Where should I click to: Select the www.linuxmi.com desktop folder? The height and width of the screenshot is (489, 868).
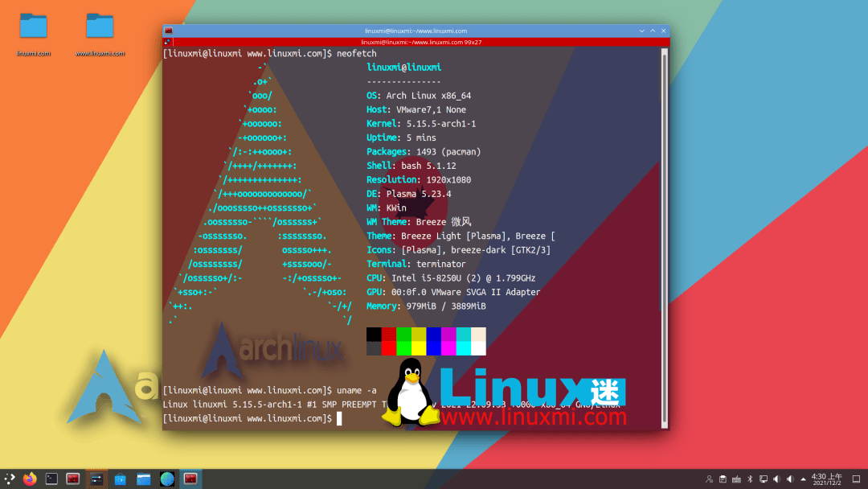click(100, 33)
